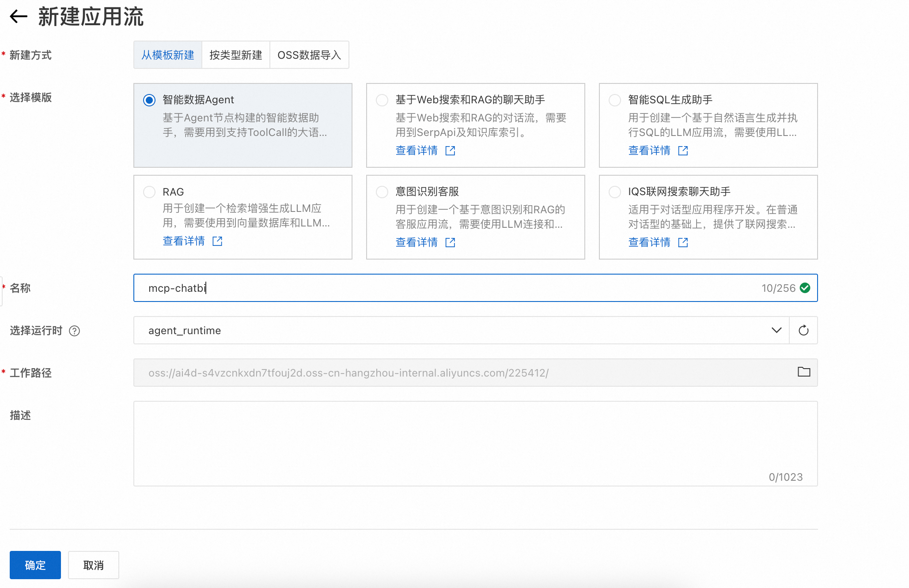Click external link icon for IQS联网搜索聊天助手
Viewport: 909px width, 588px height.
(x=683, y=242)
